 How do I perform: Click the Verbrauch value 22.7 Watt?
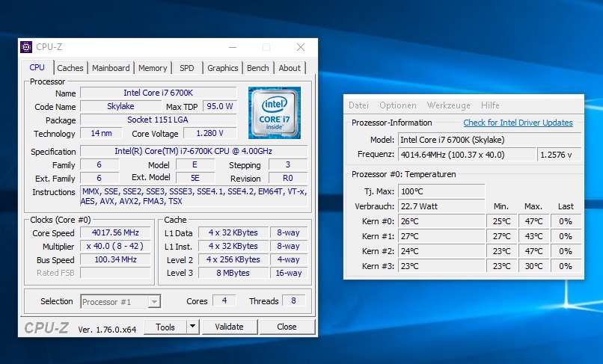(441, 206)
